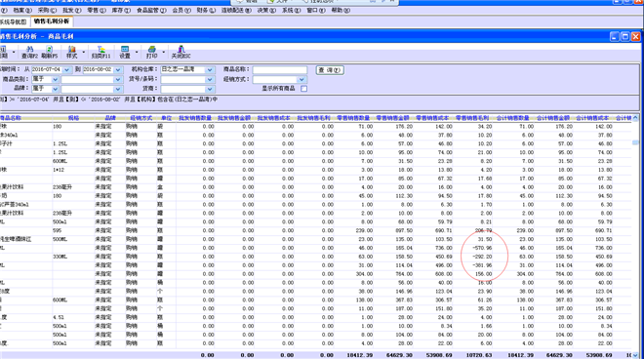Minimize the 销售毛利分析 inner window
This screenshot has width=644, height=359.
click(x=615, y=36)
